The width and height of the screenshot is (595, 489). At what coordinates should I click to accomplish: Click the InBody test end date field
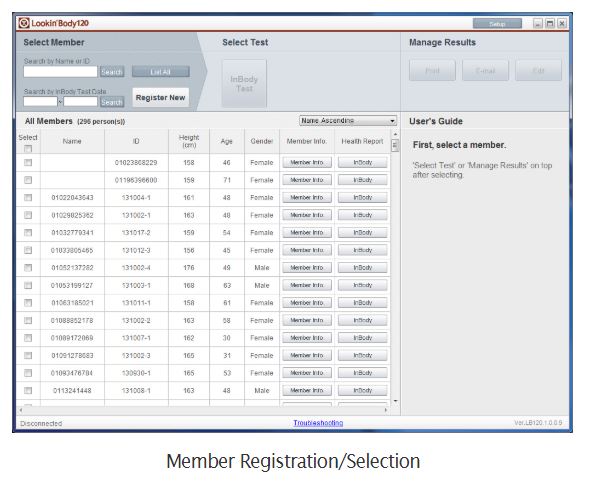pyautogui.click(x=80, y=102)
